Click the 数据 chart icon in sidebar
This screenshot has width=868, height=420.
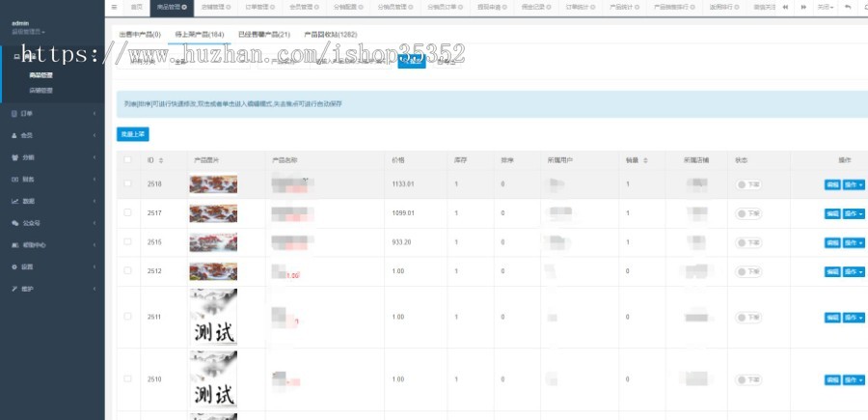[x=14, y=201]
